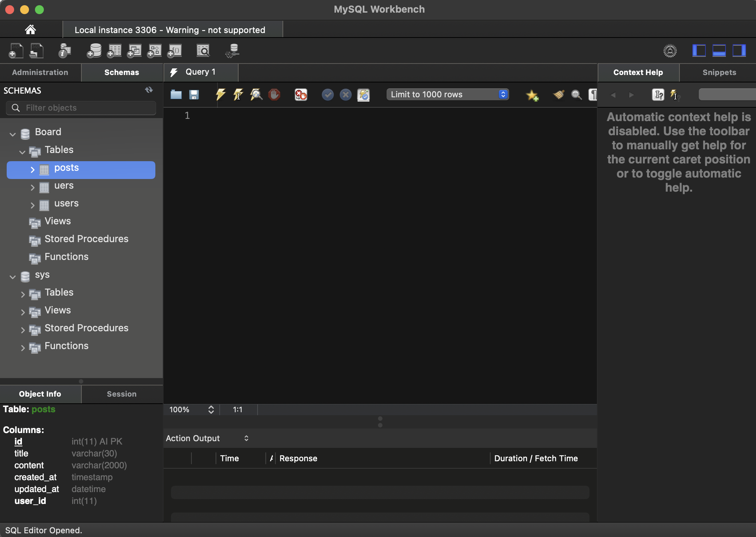Open the Snippets tab
Image resolution: width=756 pixels, height=537 pixels.
click(x=719, y=72)
